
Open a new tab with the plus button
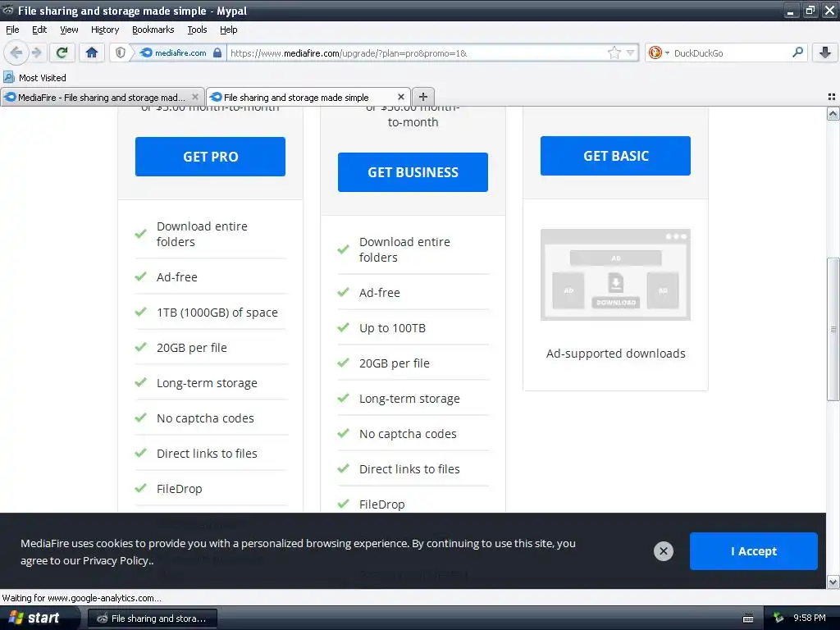click(422, 97)
